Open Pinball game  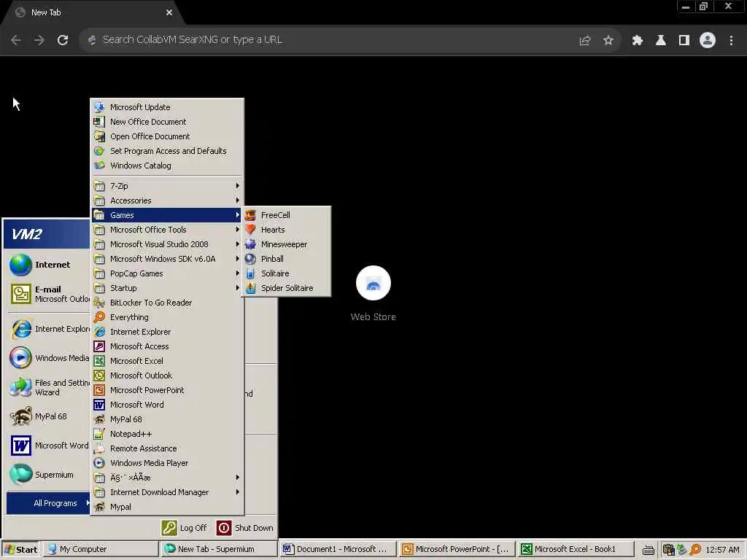point(286,259)
